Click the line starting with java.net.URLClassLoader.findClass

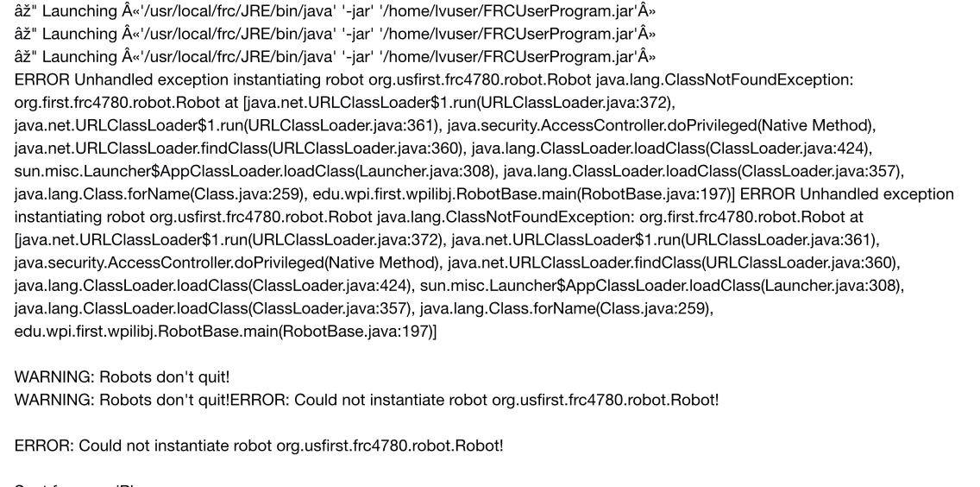coord(443,149)
